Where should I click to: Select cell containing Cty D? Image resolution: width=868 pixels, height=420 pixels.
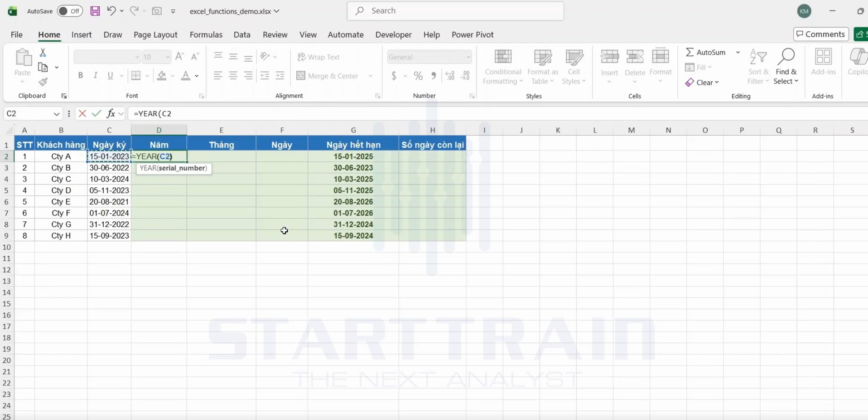point(61,190)
